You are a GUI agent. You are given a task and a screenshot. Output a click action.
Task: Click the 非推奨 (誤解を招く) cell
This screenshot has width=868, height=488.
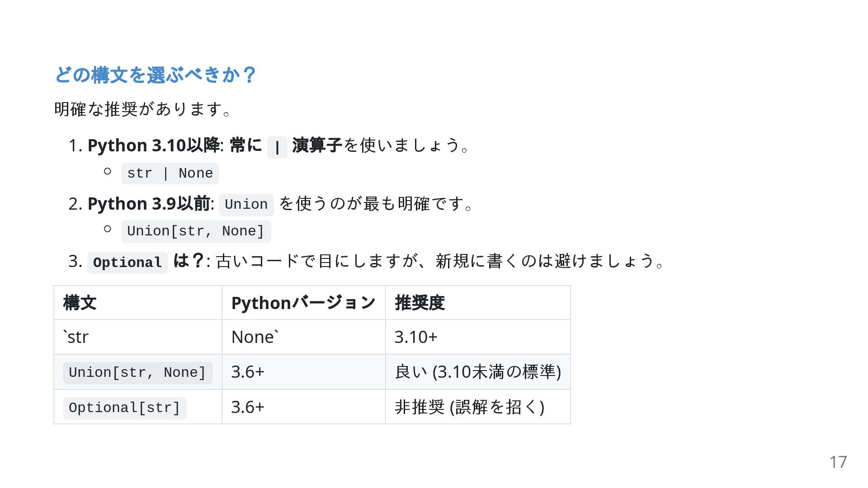(478, 407)
